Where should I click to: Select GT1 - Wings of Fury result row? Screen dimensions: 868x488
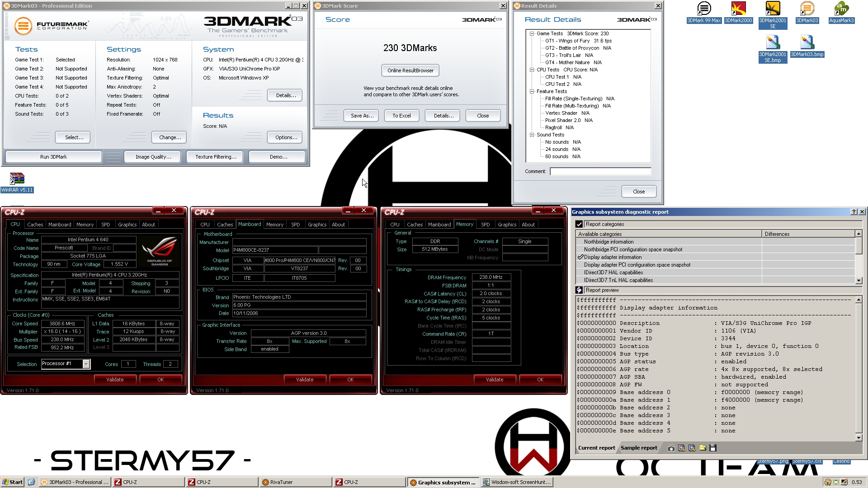[x=578, y=41]
